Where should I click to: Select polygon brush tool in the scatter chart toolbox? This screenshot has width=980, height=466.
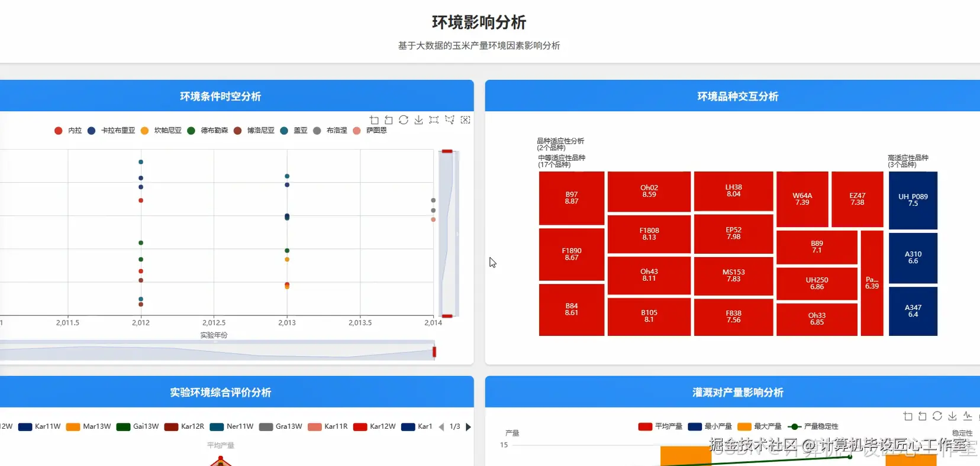point(450,120)
